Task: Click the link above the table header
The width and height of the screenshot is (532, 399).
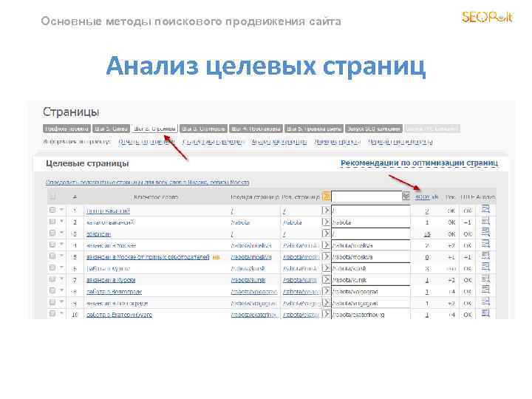Action: (x=148, y=183)
